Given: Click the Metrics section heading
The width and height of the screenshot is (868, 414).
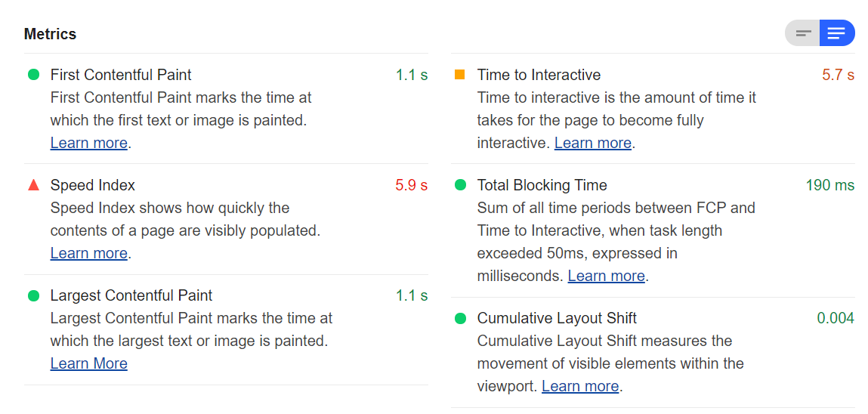Looking at the screenshot, I should 50,34.
